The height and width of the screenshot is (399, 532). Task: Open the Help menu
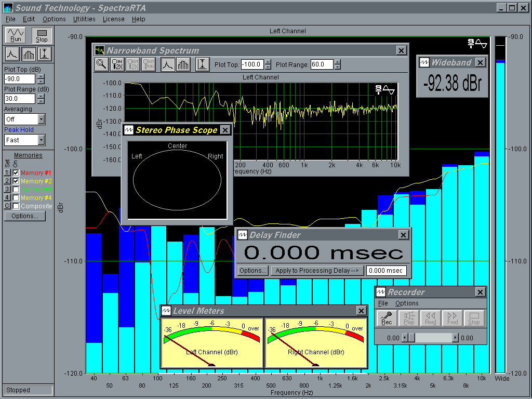(x=138, y=19)
